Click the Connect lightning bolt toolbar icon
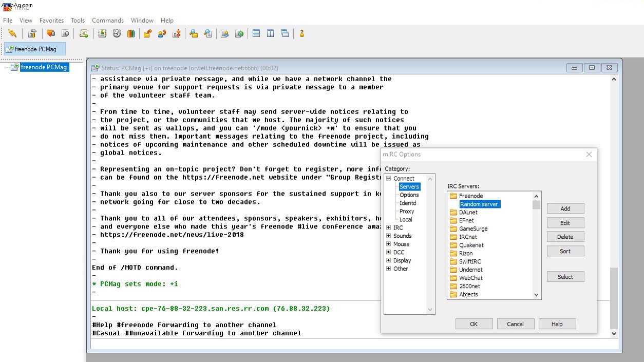644x362 pixels. coord(12,34)
